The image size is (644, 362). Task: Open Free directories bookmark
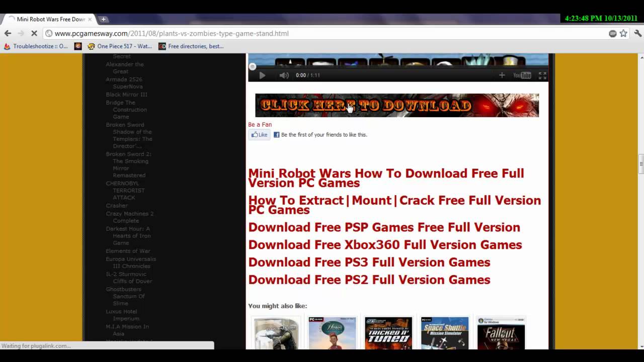[x=191, y=46]
